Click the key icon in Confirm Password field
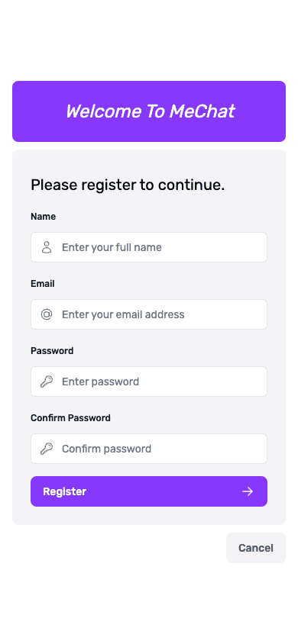 pos(47,449)
